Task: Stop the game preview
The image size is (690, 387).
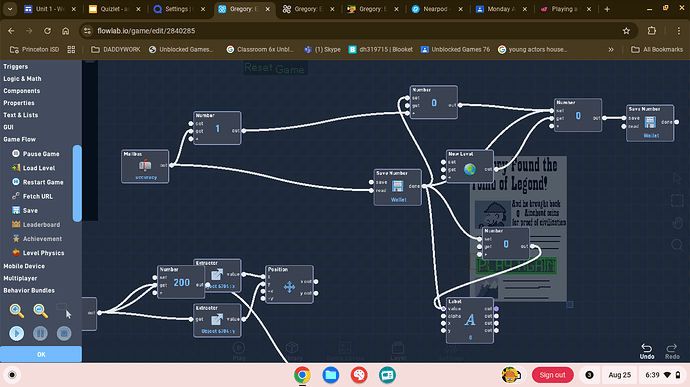Action: (x=64, y=333)
